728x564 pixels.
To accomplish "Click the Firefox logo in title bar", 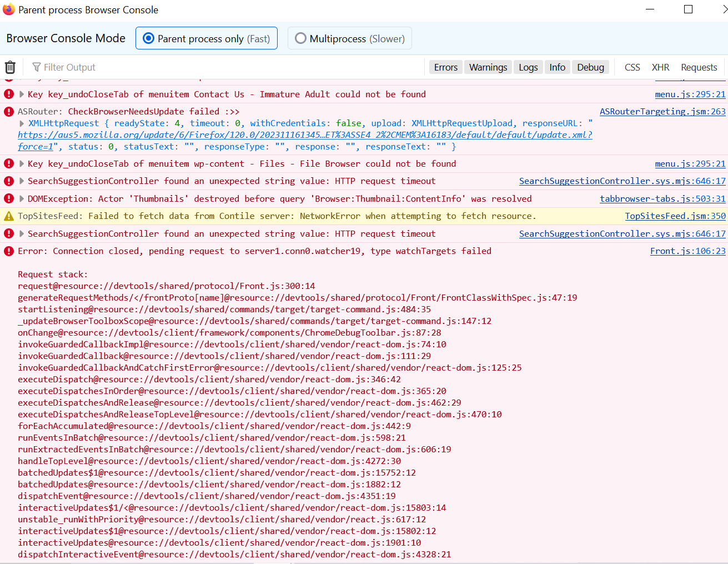I will (9, 9).
